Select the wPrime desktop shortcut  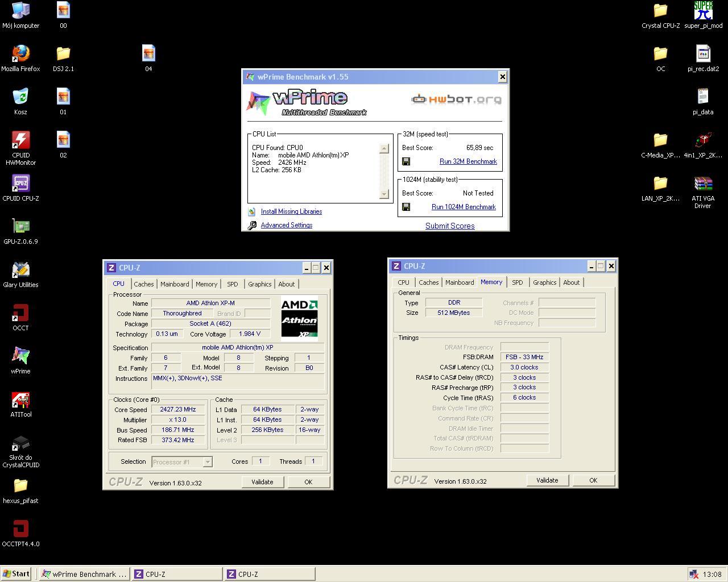point(20,360)
